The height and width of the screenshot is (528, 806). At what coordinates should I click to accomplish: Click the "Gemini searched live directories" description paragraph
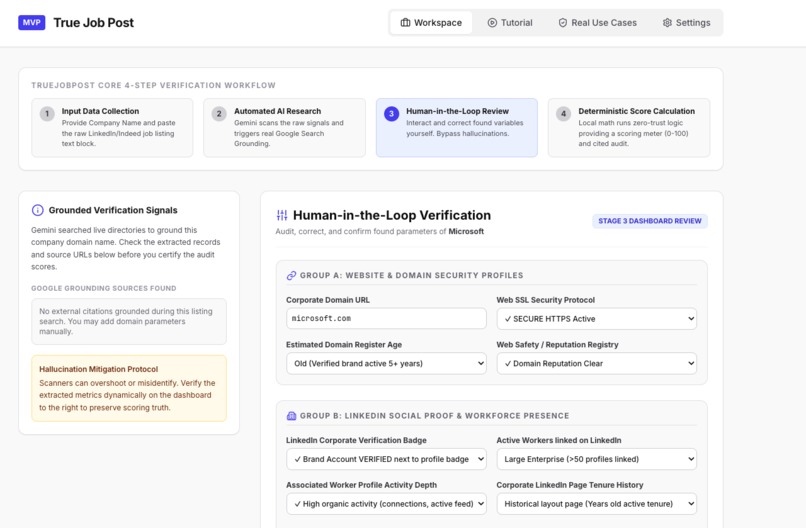click(126, 248)
